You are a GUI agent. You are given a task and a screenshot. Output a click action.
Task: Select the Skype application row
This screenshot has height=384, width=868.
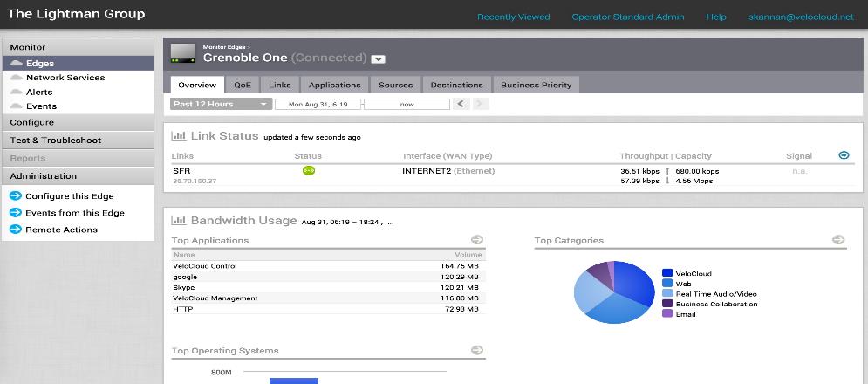pyautogui.click(x=328, y=288)
